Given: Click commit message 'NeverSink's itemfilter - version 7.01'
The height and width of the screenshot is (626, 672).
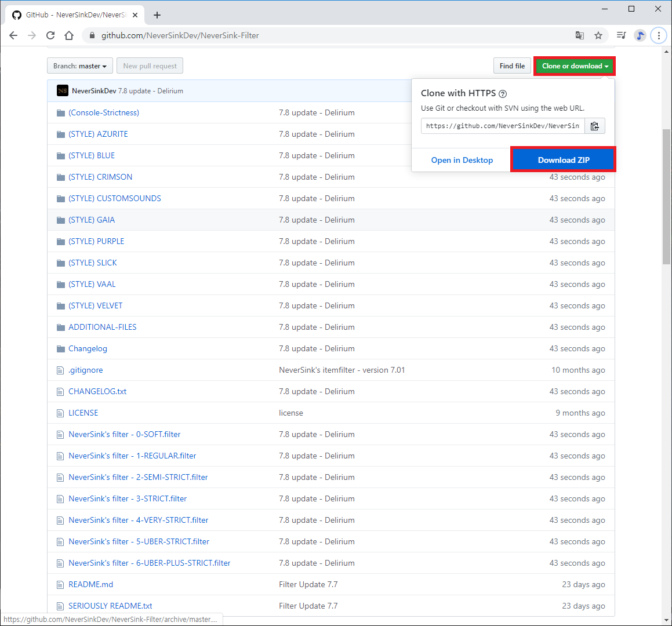Looking at the screenshot, I should (x=342, y=370).
